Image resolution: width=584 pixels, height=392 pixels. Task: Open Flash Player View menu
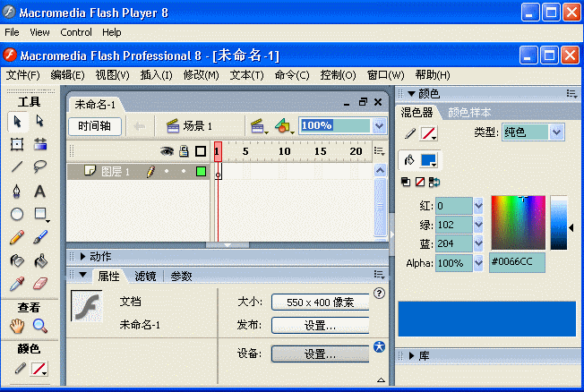tap(39, 32)
